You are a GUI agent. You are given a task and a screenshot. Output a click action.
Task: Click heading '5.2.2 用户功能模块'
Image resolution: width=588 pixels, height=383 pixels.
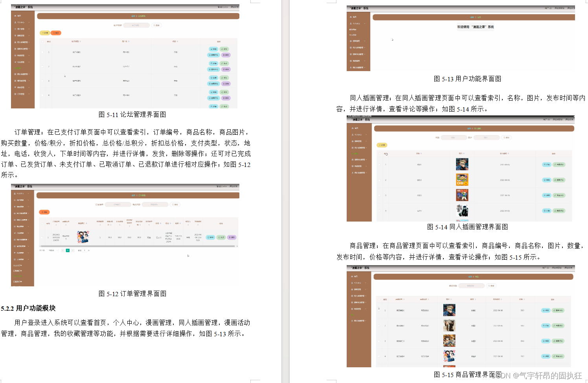point(28,308)
